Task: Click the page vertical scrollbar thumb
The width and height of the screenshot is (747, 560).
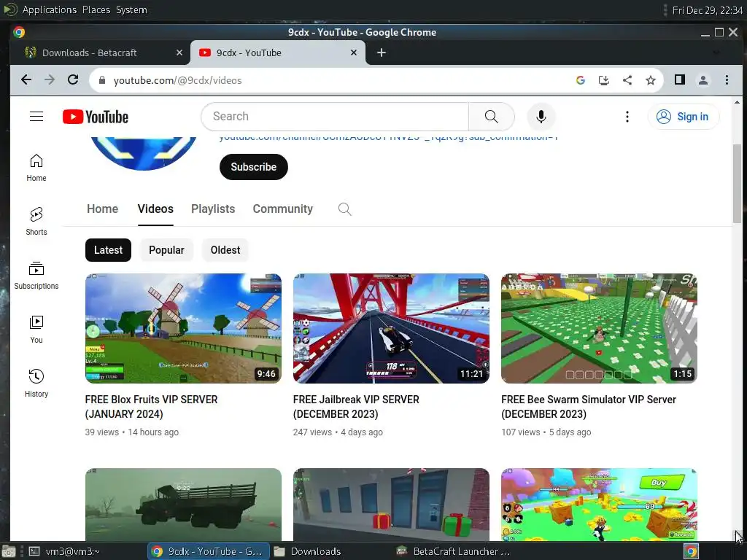Action: tap(737, 183)
